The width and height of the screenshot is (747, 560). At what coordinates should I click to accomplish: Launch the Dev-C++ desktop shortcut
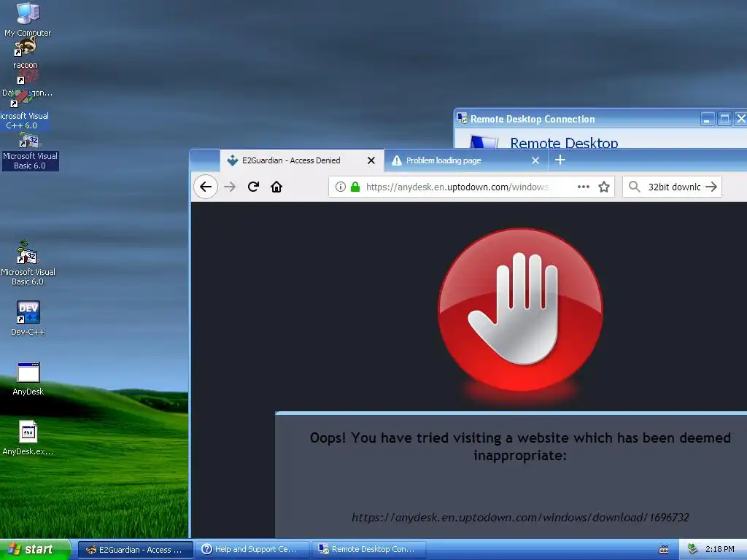pyautogui.click(x=28, y=318)
